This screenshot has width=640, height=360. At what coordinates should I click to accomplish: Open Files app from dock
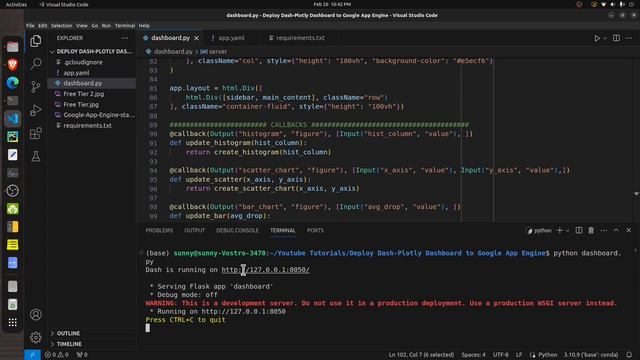(13, 47)
